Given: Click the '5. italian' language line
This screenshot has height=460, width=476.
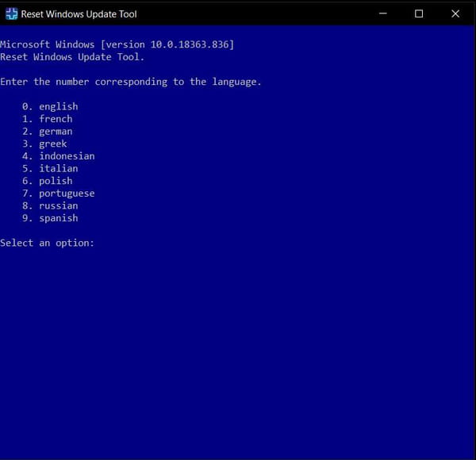Looking at the screenshot, I should tap(50, 169).
